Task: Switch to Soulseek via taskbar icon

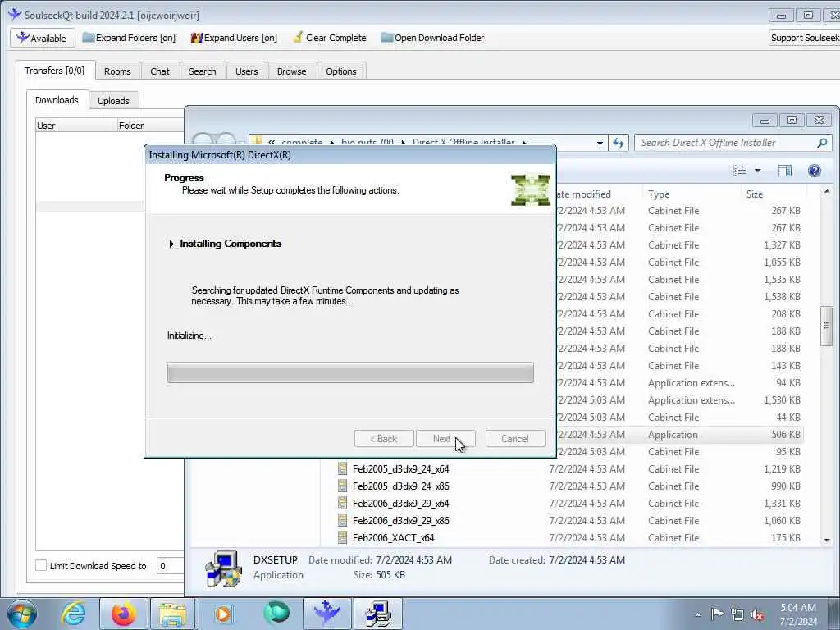Action: pyautogui.click(x=326, y=614)
